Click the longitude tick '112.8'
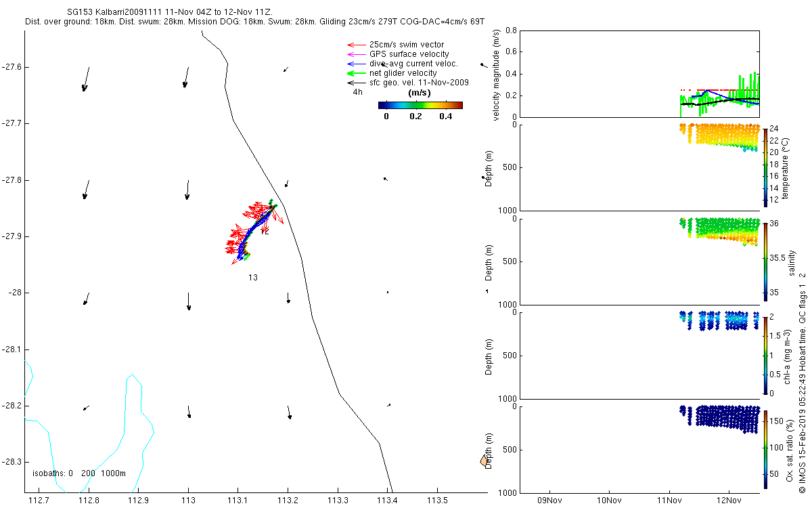812x508 pixels. [x=89, y=501]
